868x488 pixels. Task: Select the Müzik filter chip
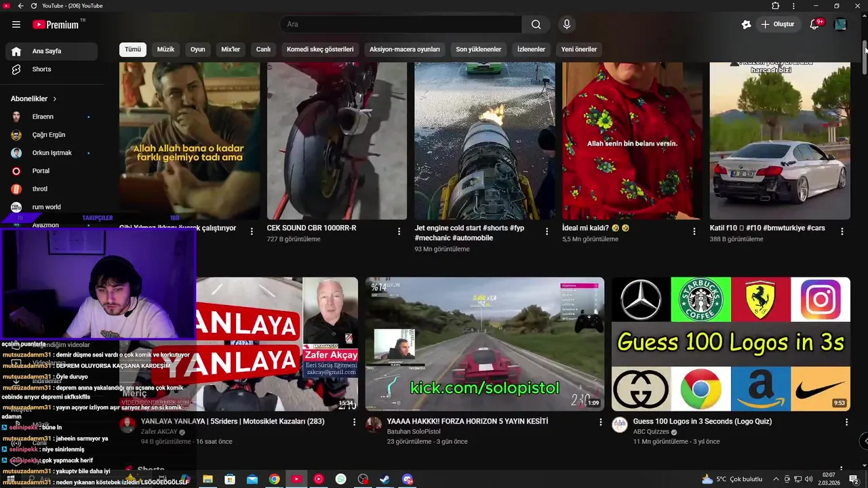click(x=165, y=49)
